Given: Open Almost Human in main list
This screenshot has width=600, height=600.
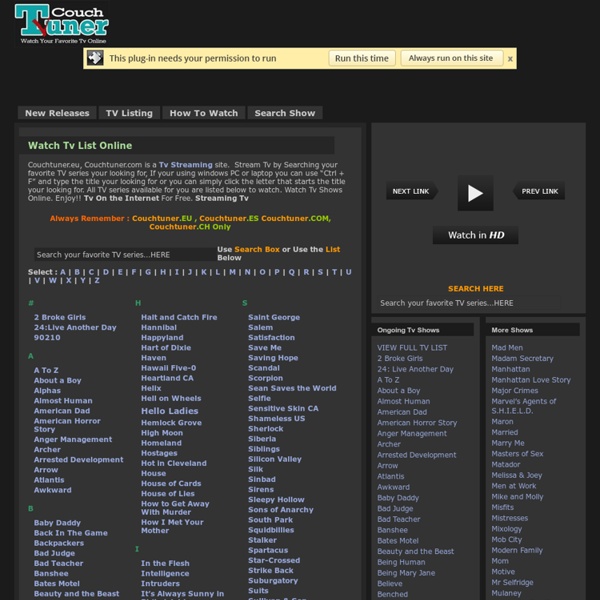Looking at the screenshot, I should point(63,401).
